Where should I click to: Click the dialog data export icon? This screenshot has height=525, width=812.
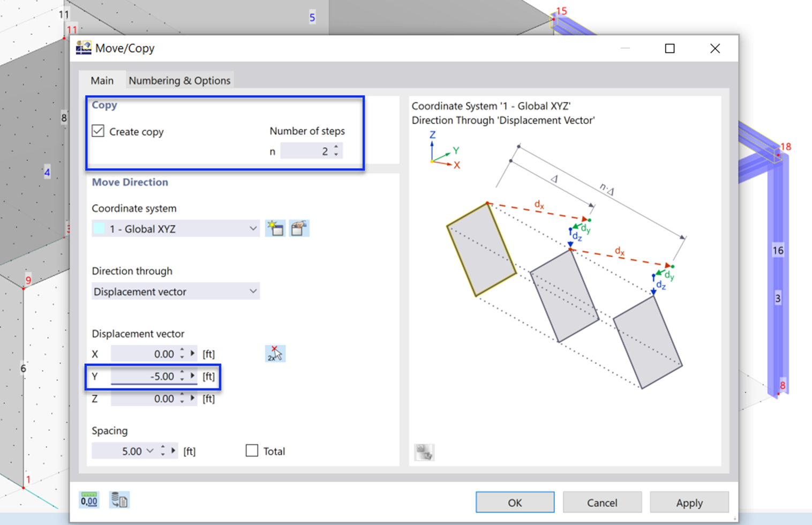pos(119,500)
